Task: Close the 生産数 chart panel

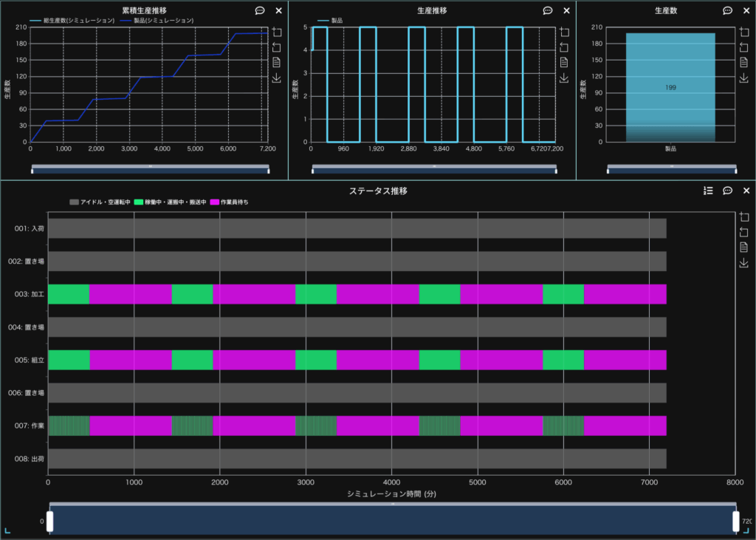Action: (x=746, y=11)
